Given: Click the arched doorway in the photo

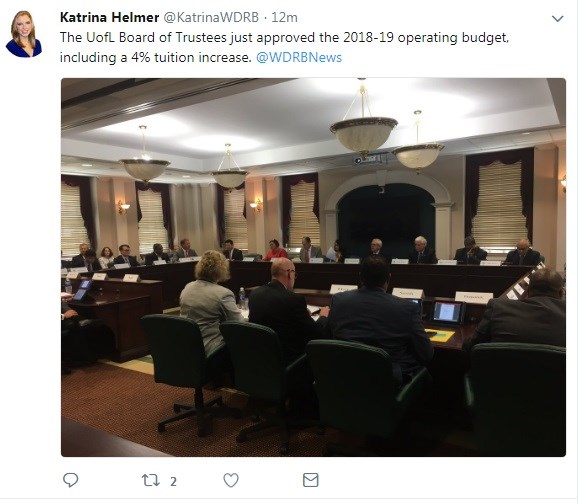Looking at the screenshot, I should coord(386,219).
